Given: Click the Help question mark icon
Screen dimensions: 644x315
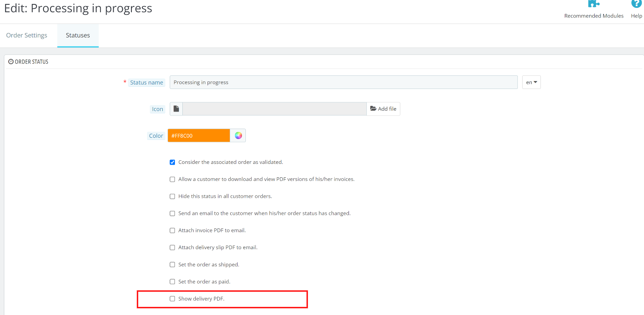Looking at the screenshot, I should point(636,4).
